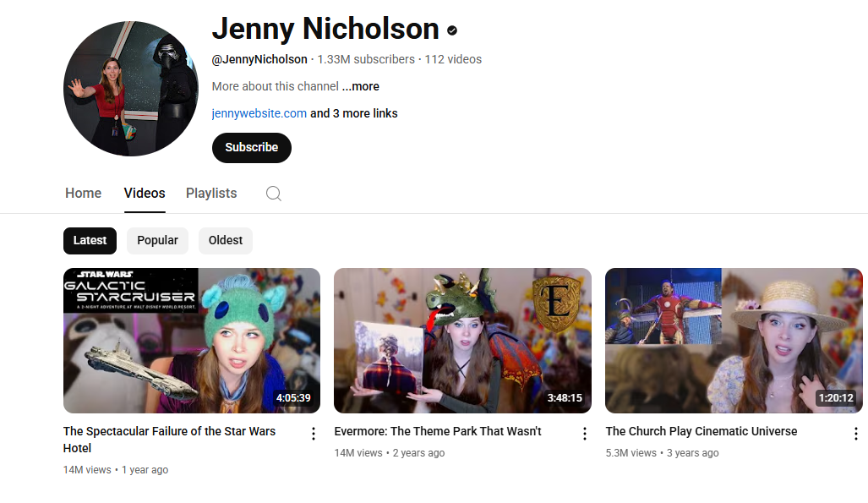This screenshot has height=503, width=868.
Task: Click the verified badge beside Jenny Nicholson
Action: (x=452, y=30)
